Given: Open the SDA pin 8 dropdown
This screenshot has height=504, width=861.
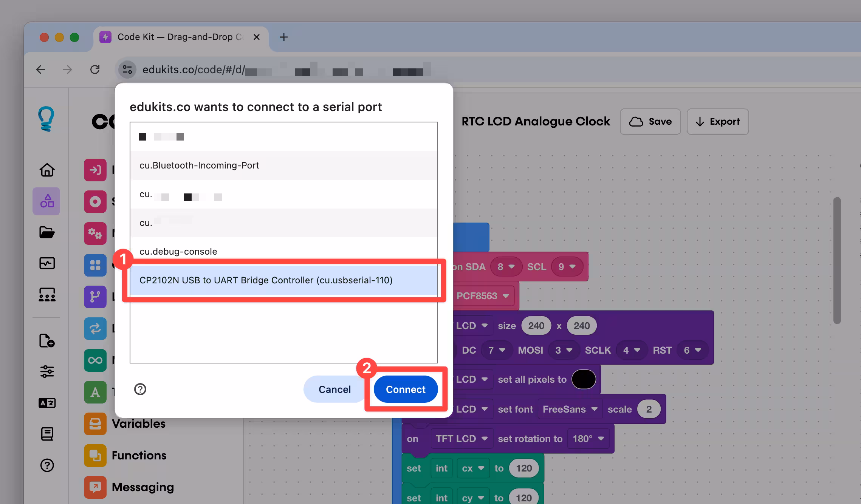Looking at the screenshot, I should pyautogui.click(x=506, y=267).
